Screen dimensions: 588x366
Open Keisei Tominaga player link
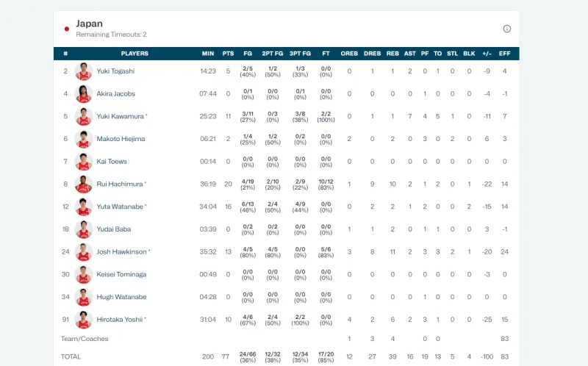(121, 275)
